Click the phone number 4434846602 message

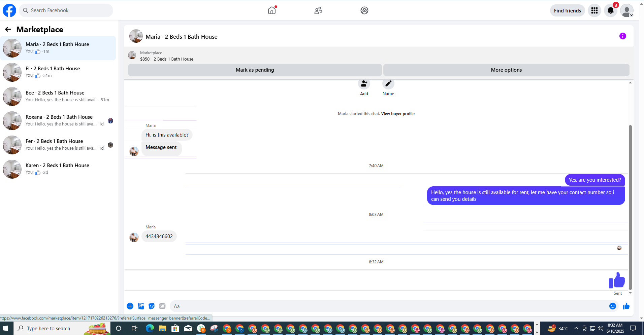pos(159,236)
